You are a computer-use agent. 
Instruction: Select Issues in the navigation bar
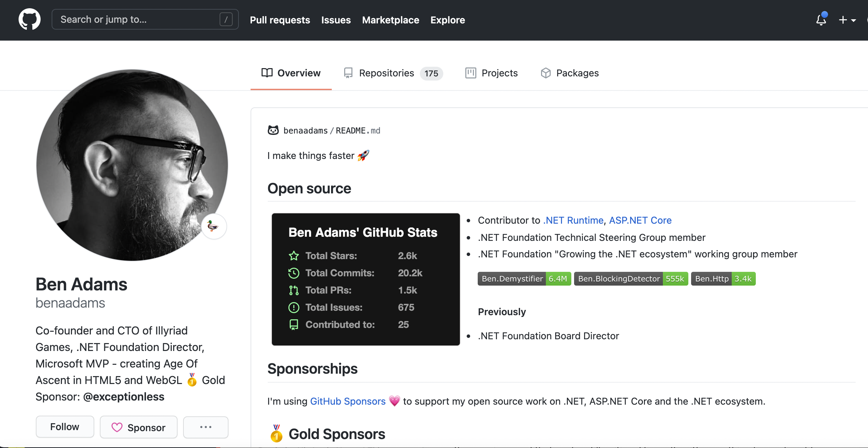(x=336, y=20)
